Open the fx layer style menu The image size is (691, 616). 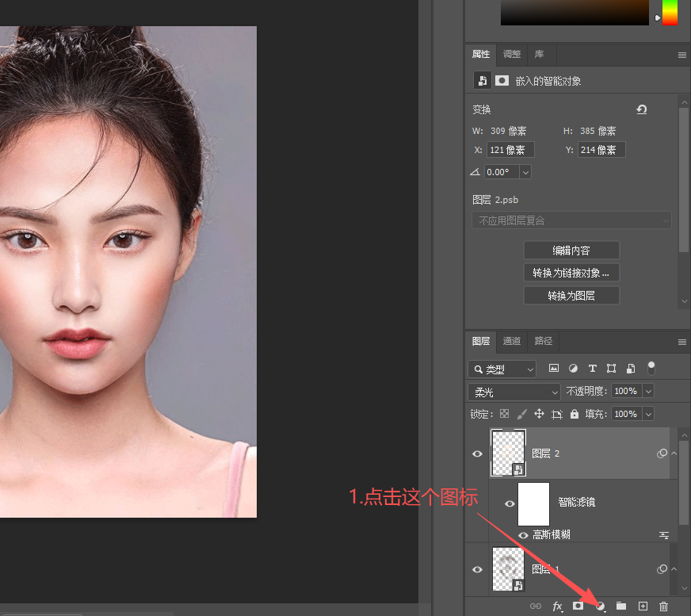pos(557,606)
